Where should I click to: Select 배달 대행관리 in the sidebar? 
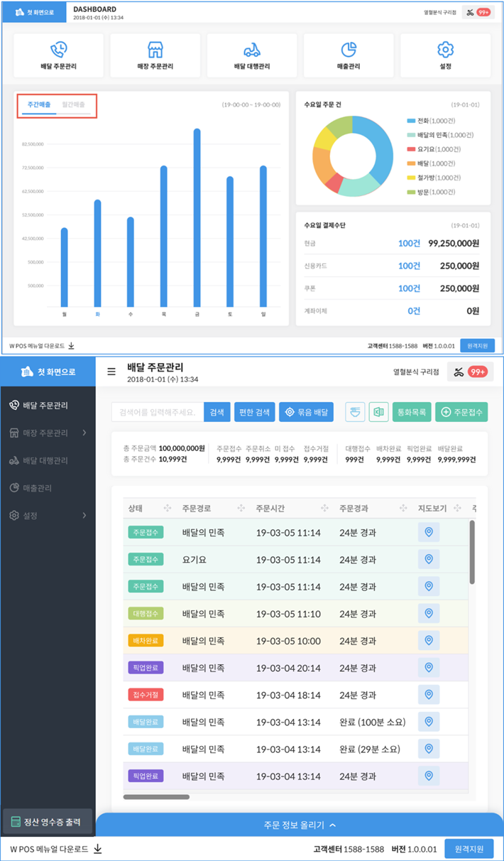pyautogui.click(x=48, y=460)
